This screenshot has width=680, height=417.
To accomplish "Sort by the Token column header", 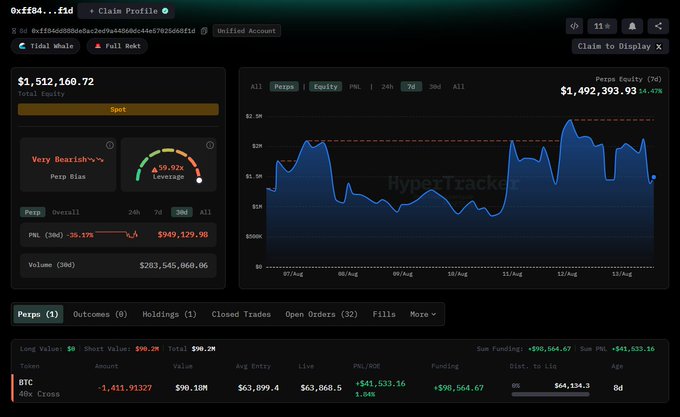I will tap(29, 366).
